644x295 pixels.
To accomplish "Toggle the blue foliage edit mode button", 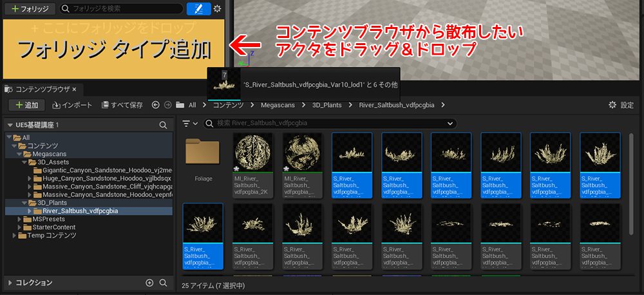I will 198,8.
